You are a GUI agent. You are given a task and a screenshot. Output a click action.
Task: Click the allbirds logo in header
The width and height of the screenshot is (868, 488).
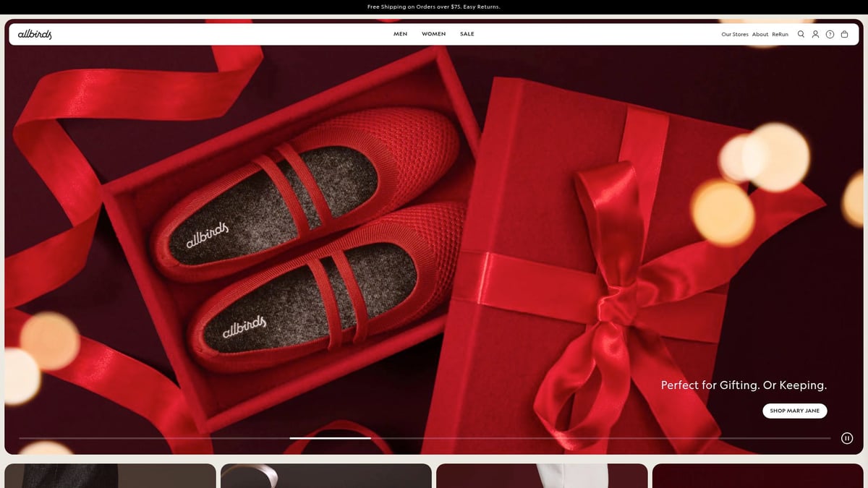point(35,34)
